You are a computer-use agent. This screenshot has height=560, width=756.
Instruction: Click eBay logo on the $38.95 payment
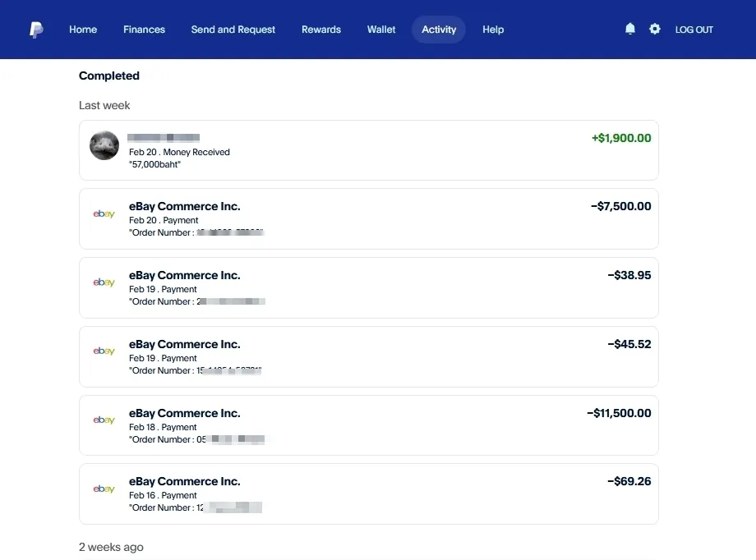(104, 283)
